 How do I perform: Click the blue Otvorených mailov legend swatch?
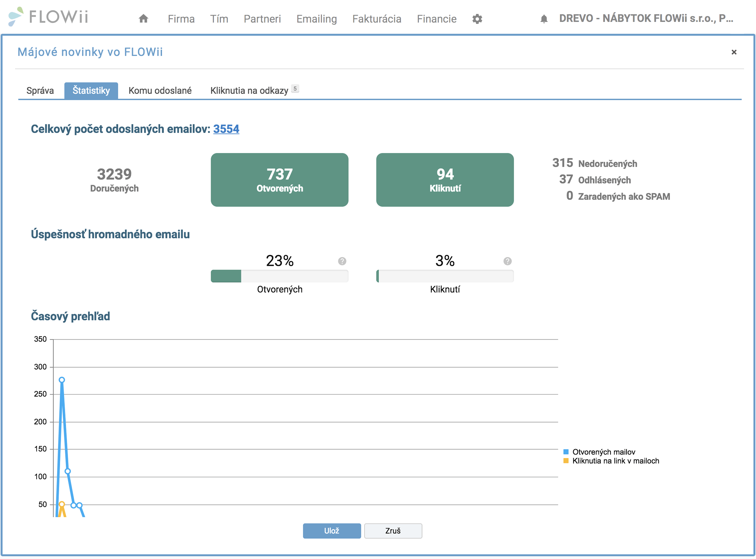[566, 452]
